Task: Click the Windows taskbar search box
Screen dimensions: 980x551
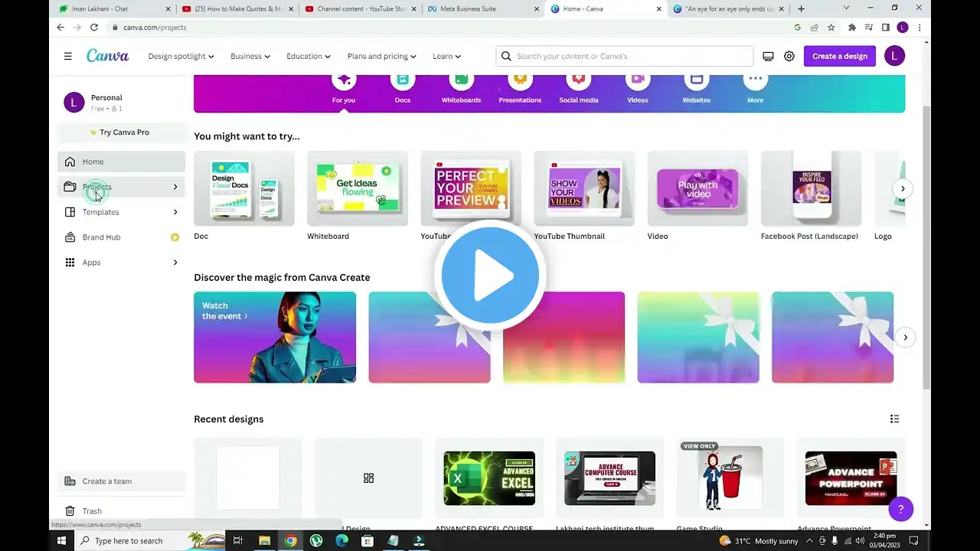Action: tap(149, 540)
